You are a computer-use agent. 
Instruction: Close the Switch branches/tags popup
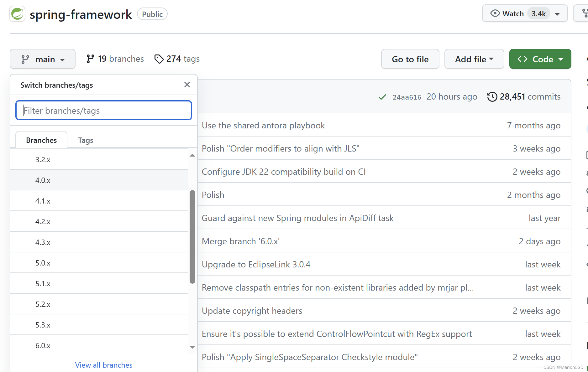187,85
